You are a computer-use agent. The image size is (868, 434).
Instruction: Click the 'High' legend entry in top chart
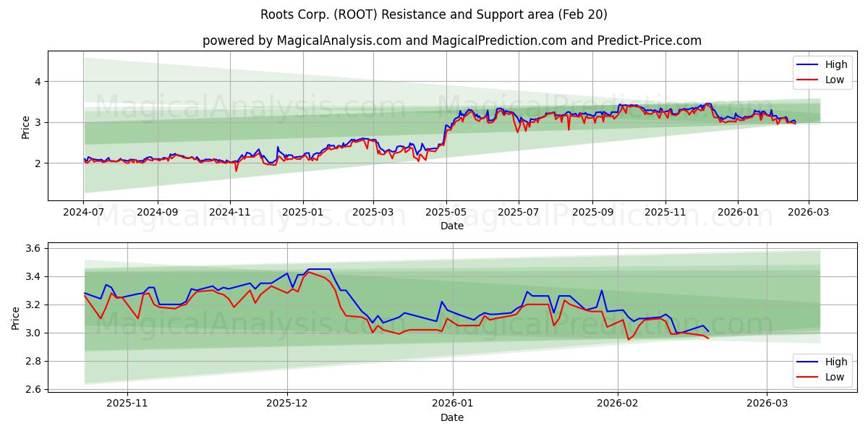click(x=822, y=64)
